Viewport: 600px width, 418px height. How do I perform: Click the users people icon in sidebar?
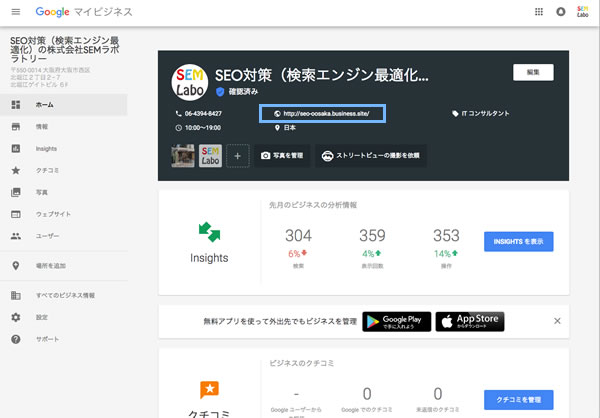(x=16, y=236)
